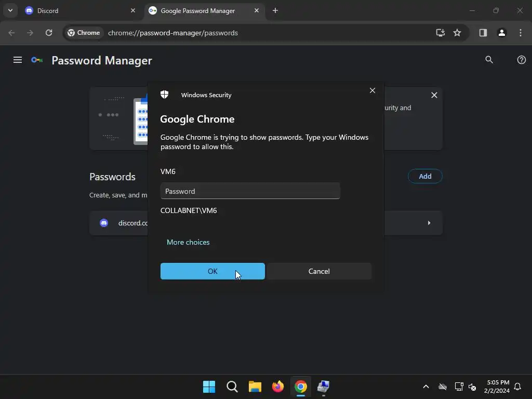Open clock and date 5:05 PM
The width and height of the screenshot is (532, 399).
point(497,387)
